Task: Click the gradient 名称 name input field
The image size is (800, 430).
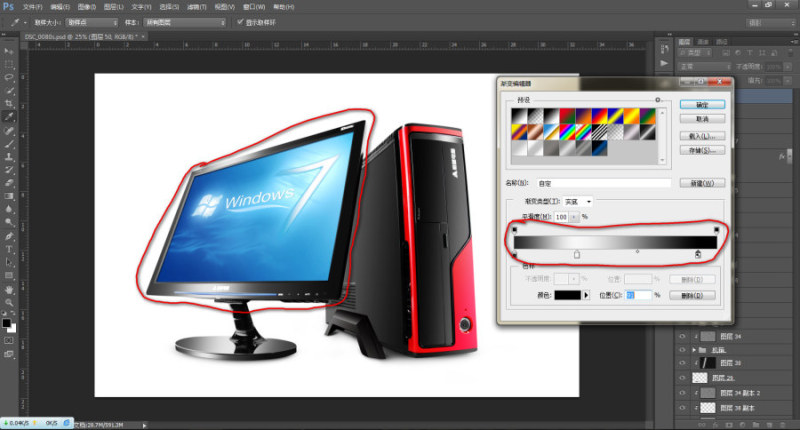Action: coord(604,184)
